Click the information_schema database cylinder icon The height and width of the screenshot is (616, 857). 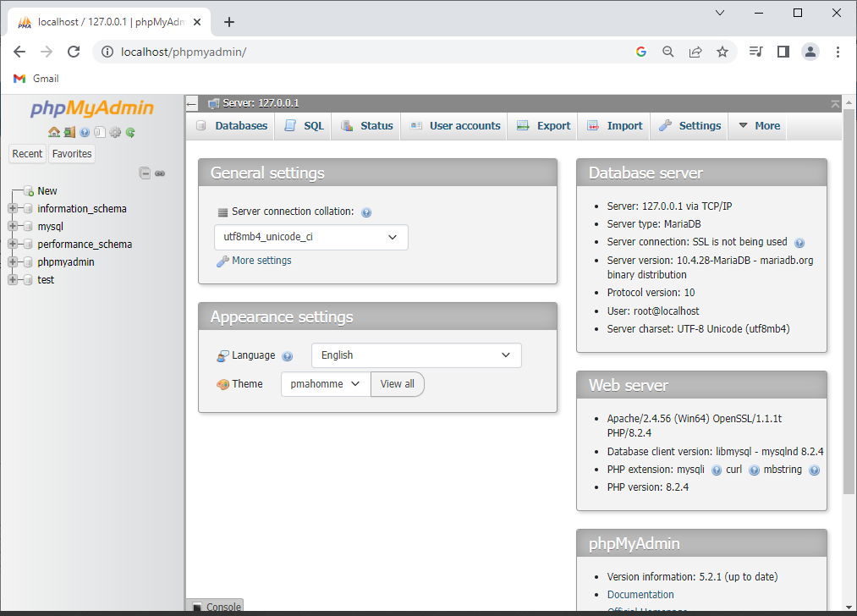(x=29, y=209)
